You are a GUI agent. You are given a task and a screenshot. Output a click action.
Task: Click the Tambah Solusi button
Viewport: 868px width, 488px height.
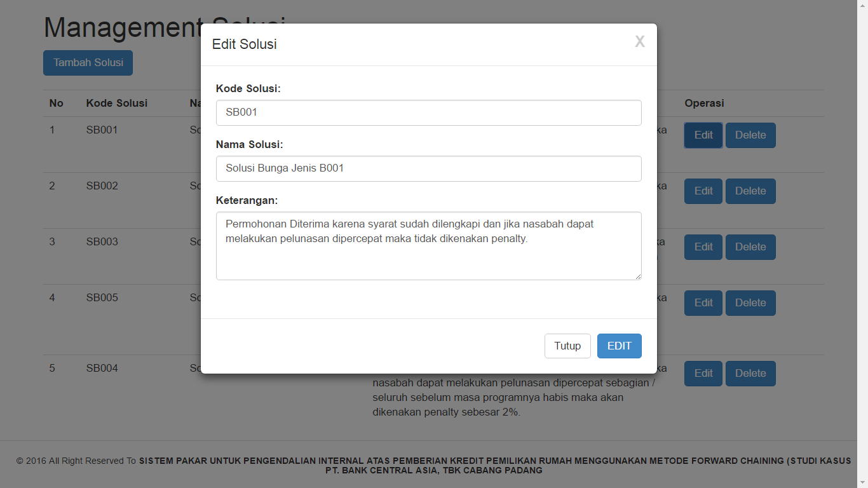[88, 63]
